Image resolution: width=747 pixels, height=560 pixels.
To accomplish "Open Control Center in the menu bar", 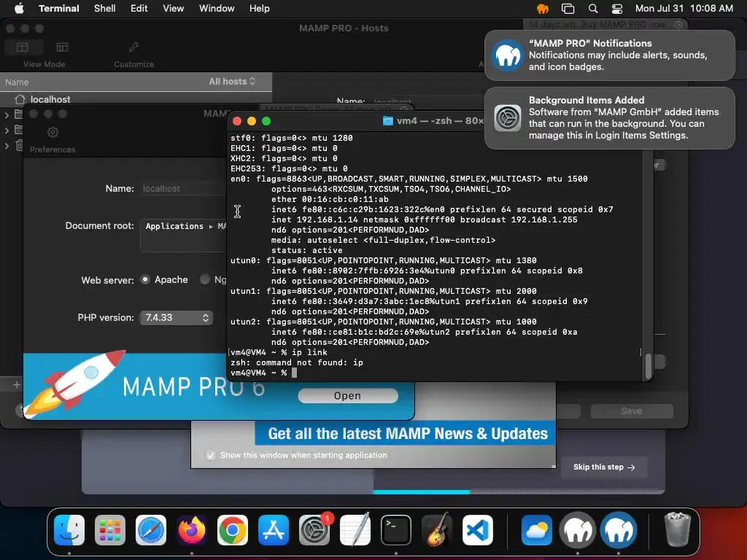I will click(x=617, y=9).
